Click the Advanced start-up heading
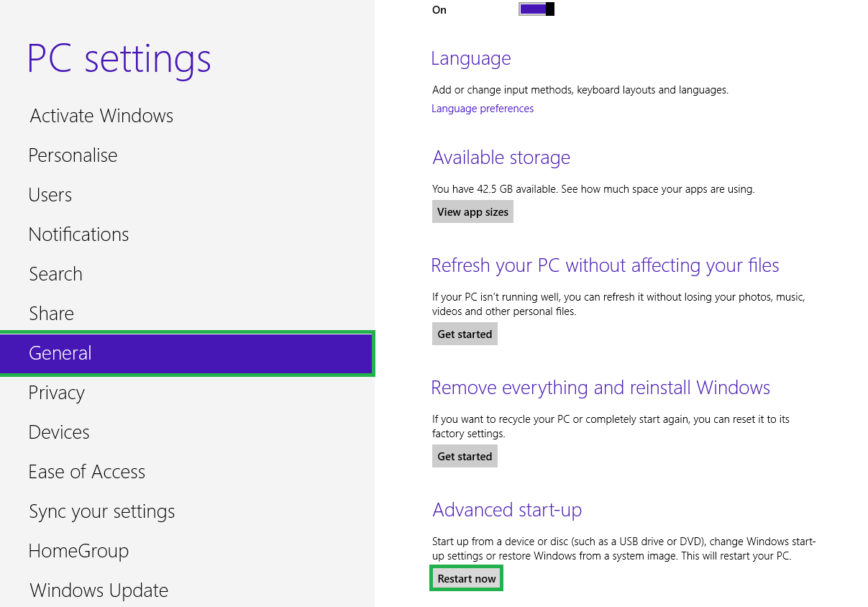The image size is (868, 607). tap(507, 510)
